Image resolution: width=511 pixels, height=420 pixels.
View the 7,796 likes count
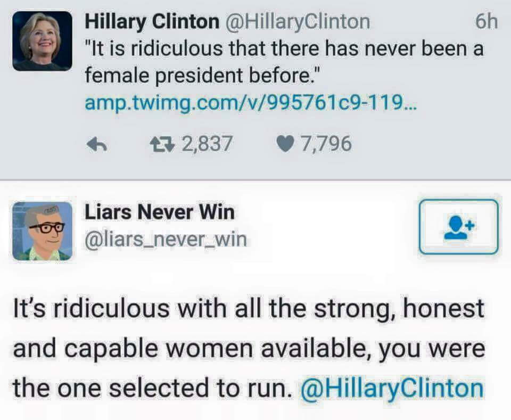pos(326,144)
